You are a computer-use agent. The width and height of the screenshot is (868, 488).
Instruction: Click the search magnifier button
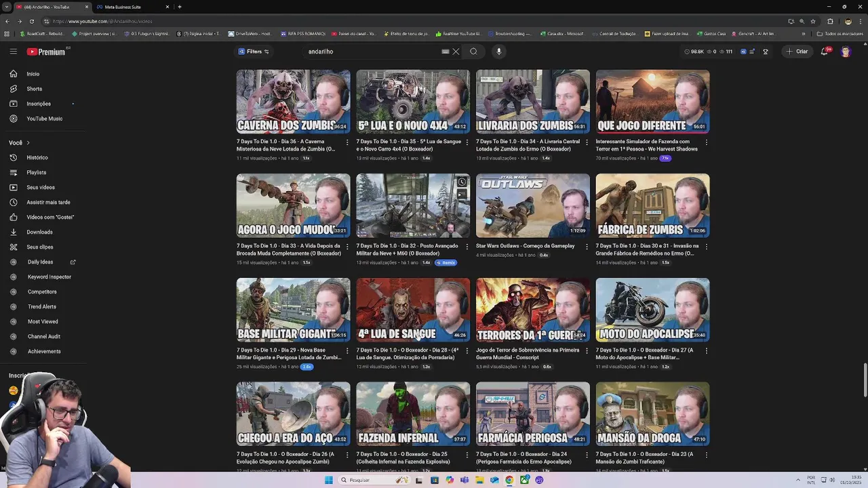click(x=473, y=52)
